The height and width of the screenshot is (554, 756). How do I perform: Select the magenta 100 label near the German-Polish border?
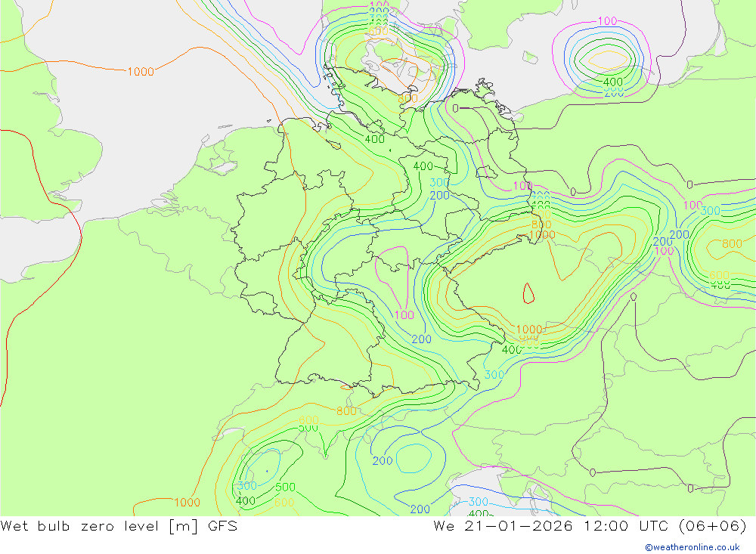point(522,186)
